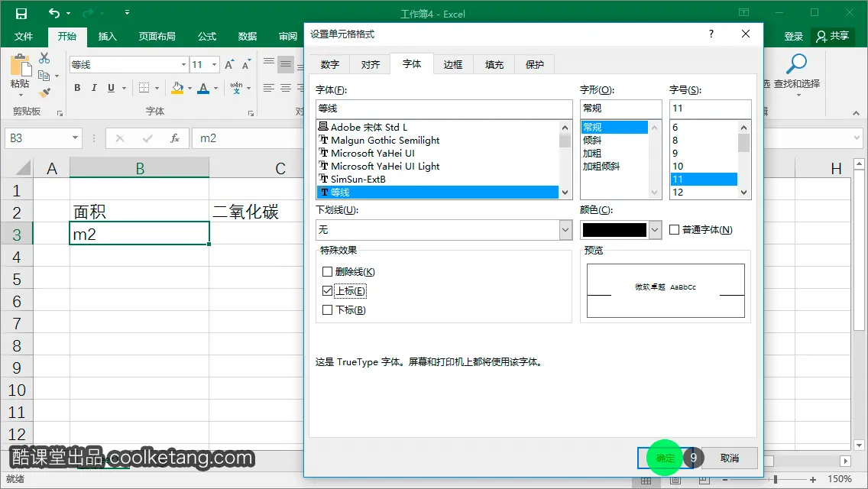The height and width of the screenshot is (489, 868).
Task: Click the 取消 Cancel button
Action: click(x=730, y=458)
